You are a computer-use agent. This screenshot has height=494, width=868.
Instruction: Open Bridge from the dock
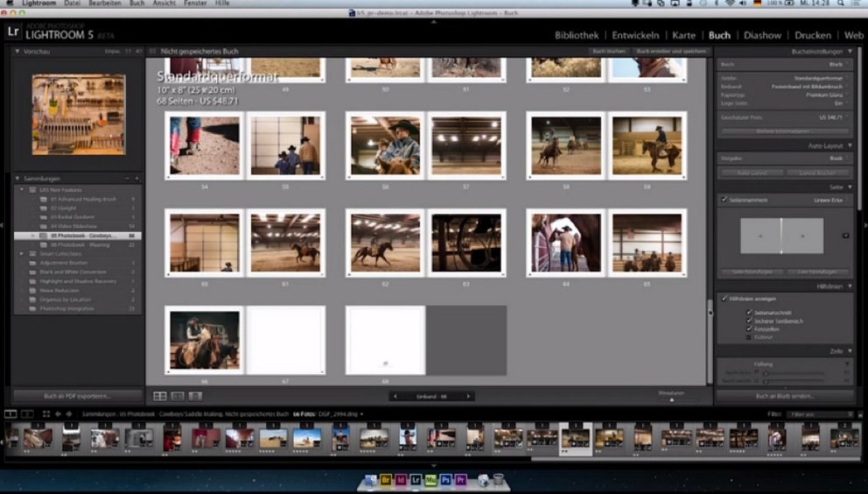[386, 480]
